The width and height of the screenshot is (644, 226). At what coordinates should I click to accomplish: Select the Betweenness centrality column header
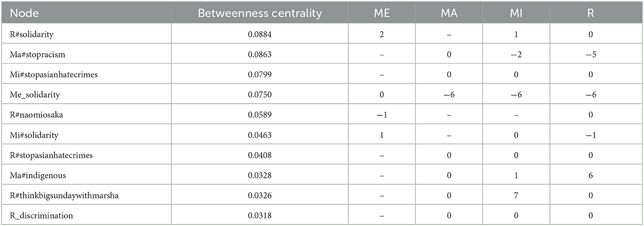pyautogui.click(x=260, y=14)
